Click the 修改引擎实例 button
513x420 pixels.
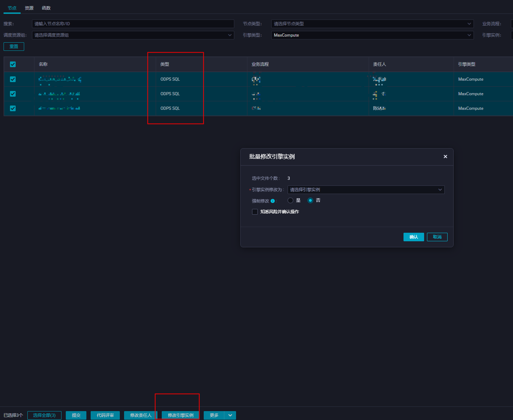click(x=181, y=415)
